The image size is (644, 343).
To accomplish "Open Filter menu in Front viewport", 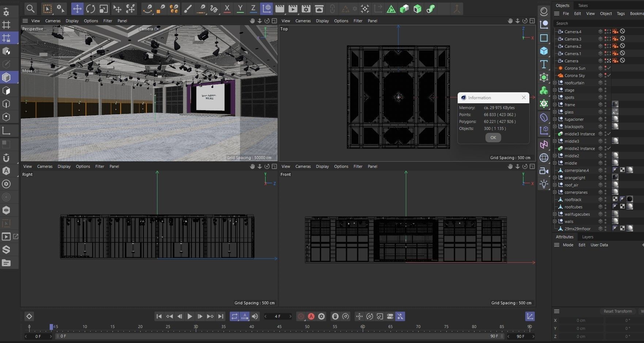I will pyautogui.click(x=358, y=166).
